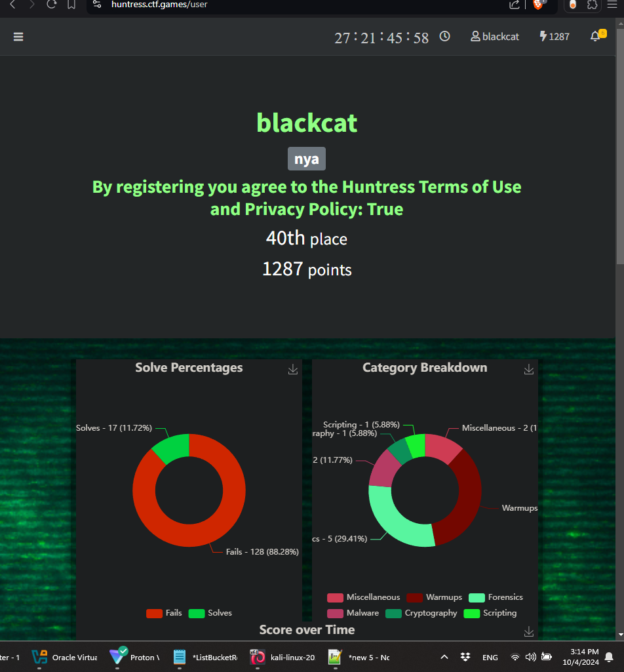Go back in browser history
Image resolution: width=624 pixels, height=672 pixels.
[12, 5]
